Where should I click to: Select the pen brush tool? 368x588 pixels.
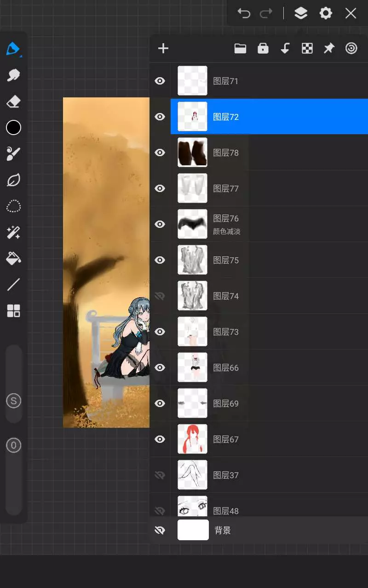click(13, 49)
